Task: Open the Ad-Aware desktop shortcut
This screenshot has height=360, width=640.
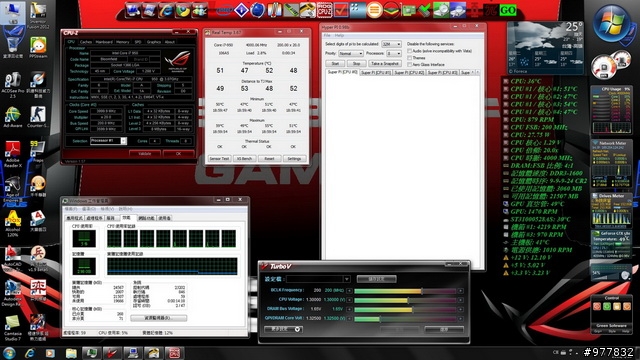Action: coord(12,117)
